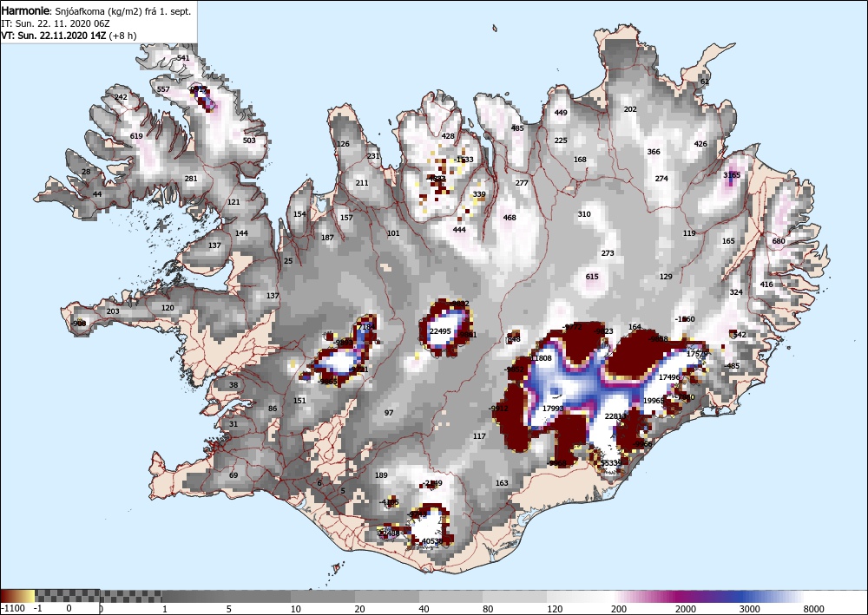Click the map value 129
This screenshot has height=615, width=868.
click(666, 277)
